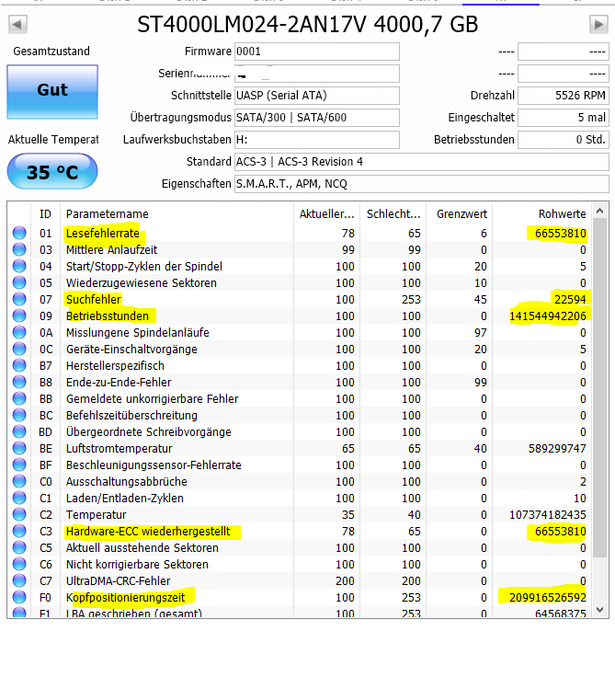Click status circle for C2 Temperatur row
Viewport: 615px width, 700px height.
tap(19, 514)
